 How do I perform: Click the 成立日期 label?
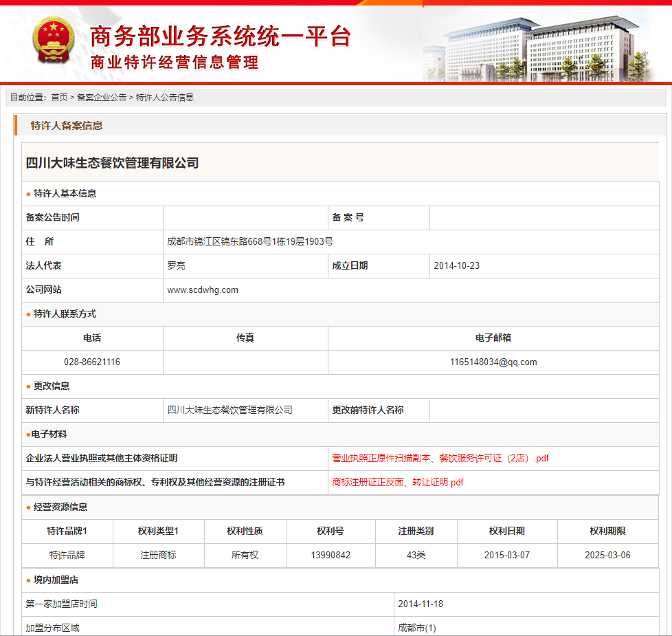click(x=350, y=265)
